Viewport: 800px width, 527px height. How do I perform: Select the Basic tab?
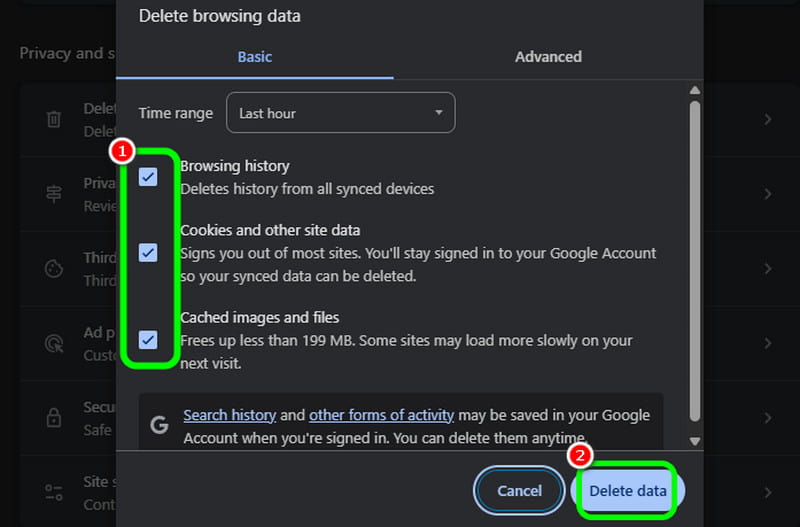(x=254, y=57)
